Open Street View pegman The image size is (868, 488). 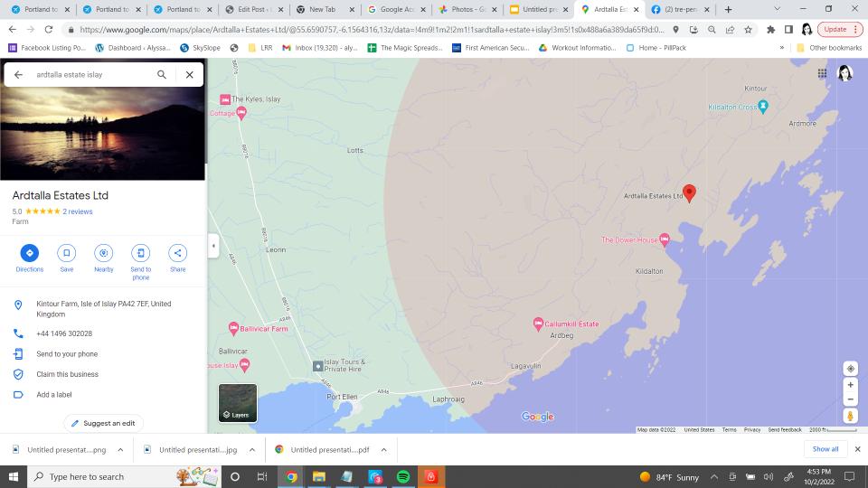(x=850, y=416)
